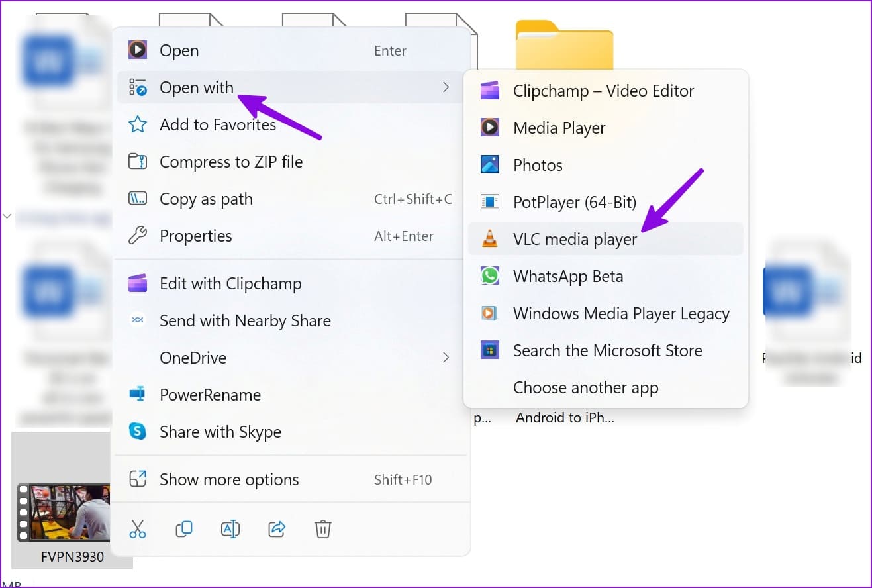This screenshot has height=588, width=872.
Task: Open with WhatsApp Beta
Action: click(606, 276)
